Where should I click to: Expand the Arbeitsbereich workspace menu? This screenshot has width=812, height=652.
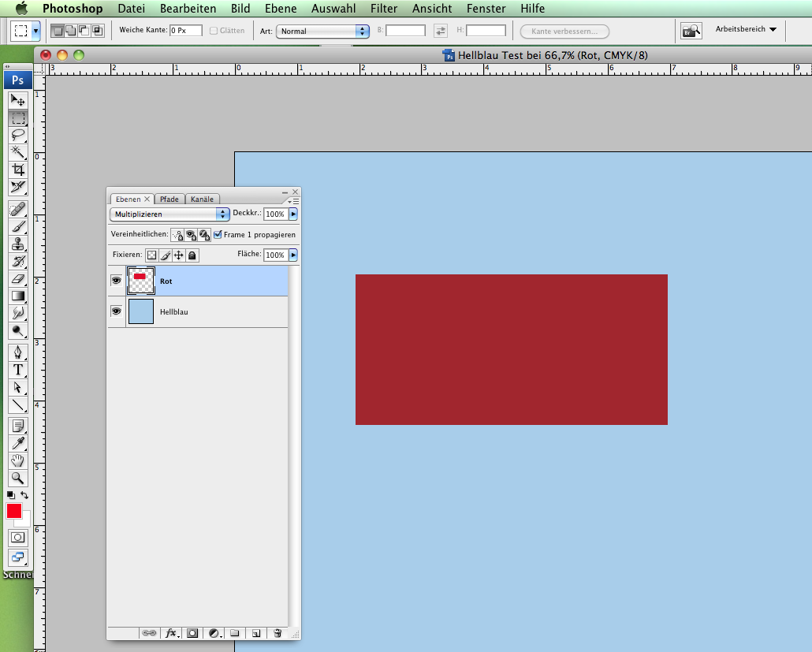tap(745, 29)
